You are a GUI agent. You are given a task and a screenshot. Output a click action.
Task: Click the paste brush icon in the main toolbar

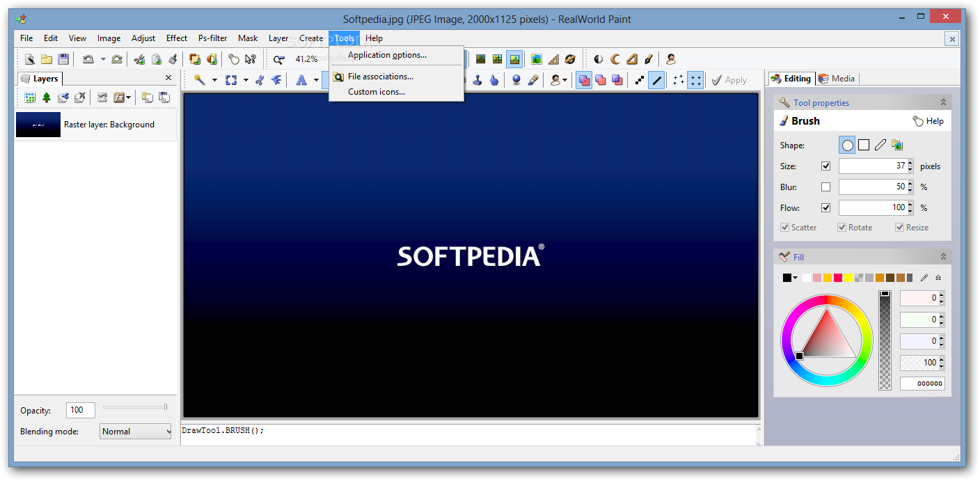[173, 59]
